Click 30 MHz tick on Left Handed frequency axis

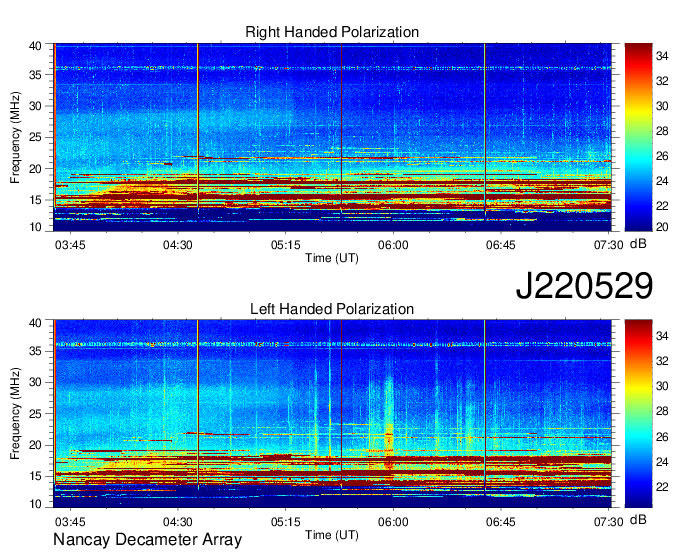[x=35, y=382]
